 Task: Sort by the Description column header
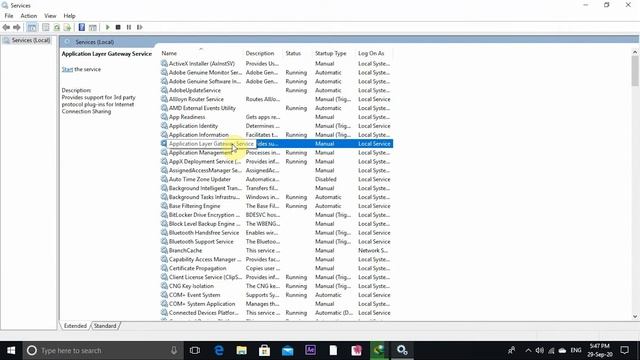pyautogui.click(x=260, y=53)
